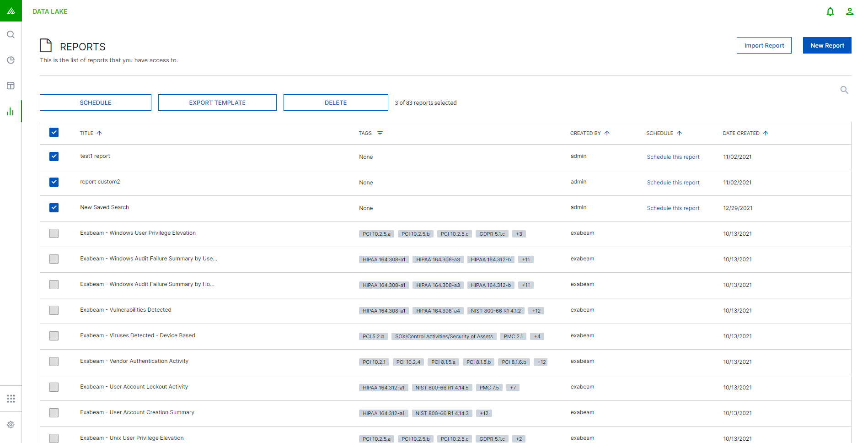The image size is (868, 443).
Task: Click the Reports document icon
Action: [x=46, y=45]
